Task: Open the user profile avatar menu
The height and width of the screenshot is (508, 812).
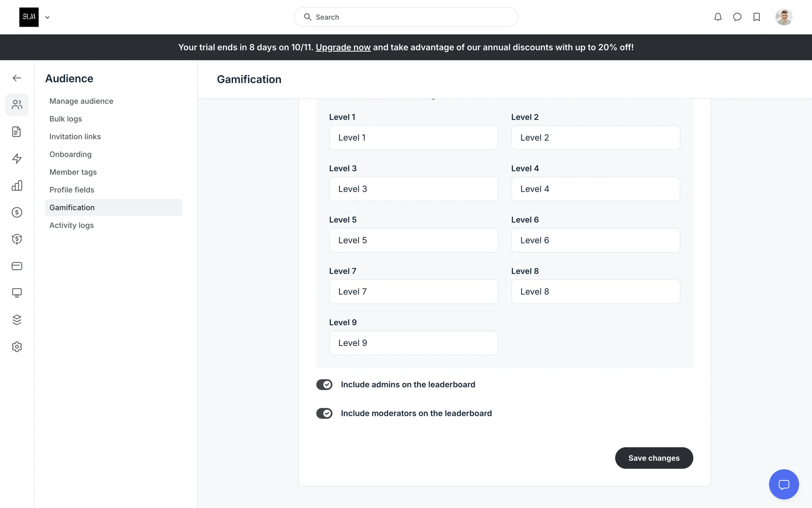Action: click(x=784, y=17)
